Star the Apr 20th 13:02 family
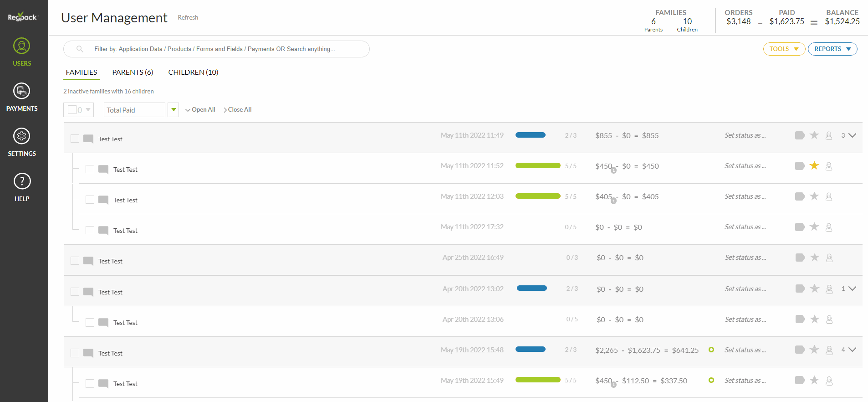 [x=815, y=289]
